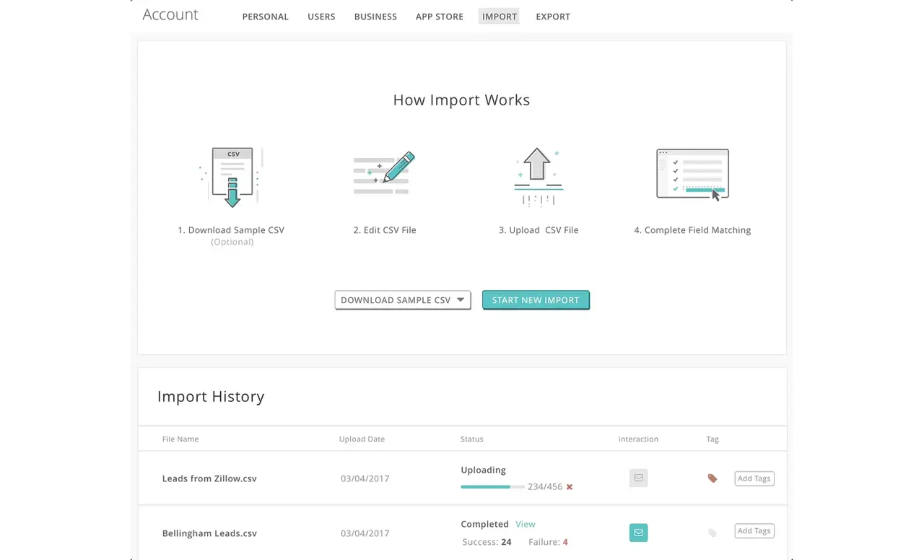
Task: View the completed Bellingham Leads import
Action: tap(526, 524)
